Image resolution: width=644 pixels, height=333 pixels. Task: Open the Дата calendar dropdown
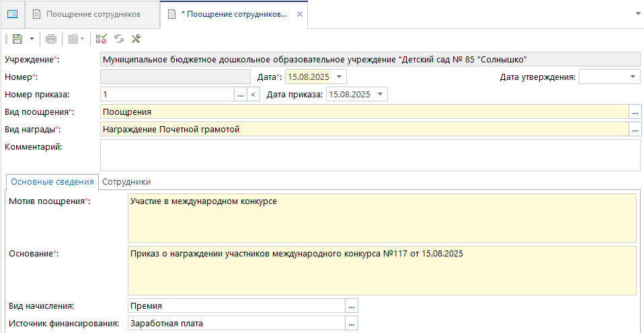click(x=339, y=77)
